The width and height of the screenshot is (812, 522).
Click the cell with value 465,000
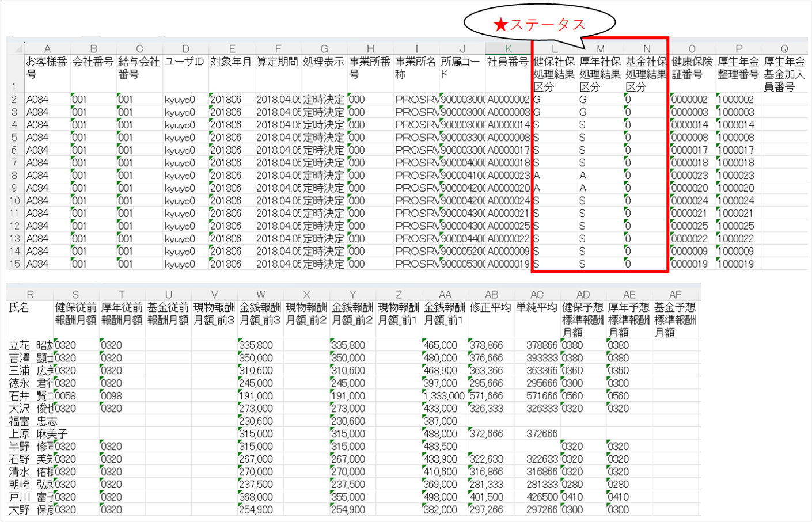point(445,345)
